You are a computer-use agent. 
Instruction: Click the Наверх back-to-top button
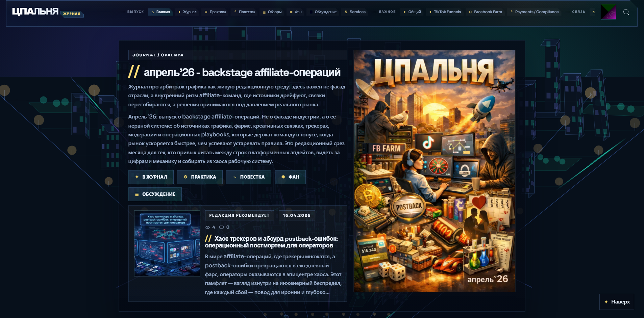[617, 302]
